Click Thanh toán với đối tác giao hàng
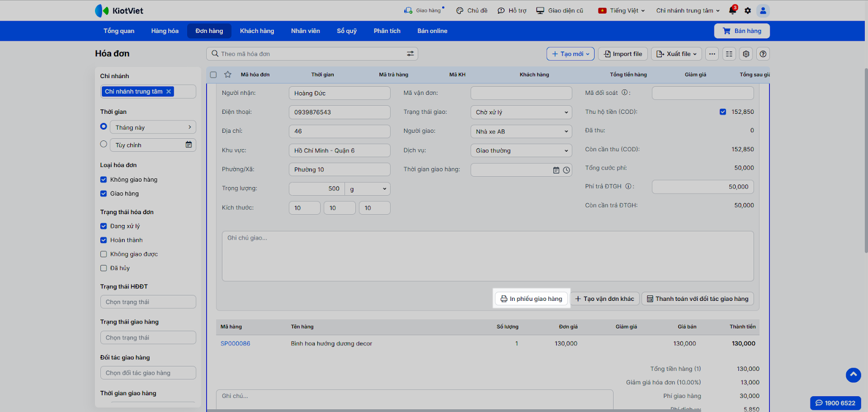Image resolution: width=868 pixels, height=412 pixels. (698, 299)
